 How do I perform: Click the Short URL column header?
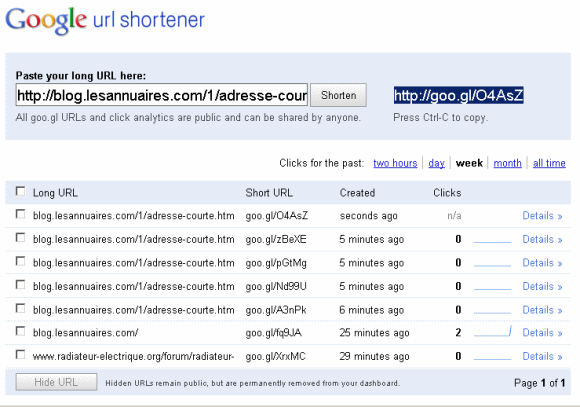(x=269, y=193)
